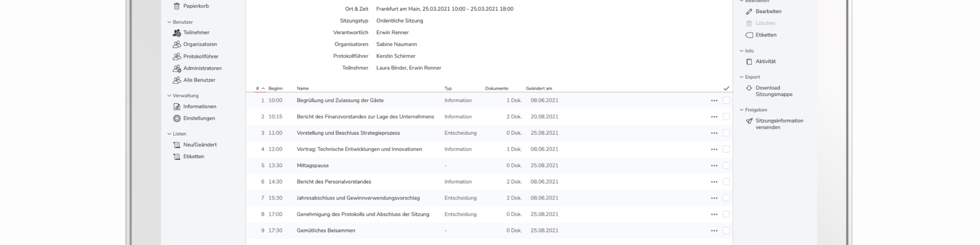Image resolution: width=980 pixels, height=245 pixels.
Task: Click the Sitzungsinformation versenden paper plane icon
Action: coord(749,121)
